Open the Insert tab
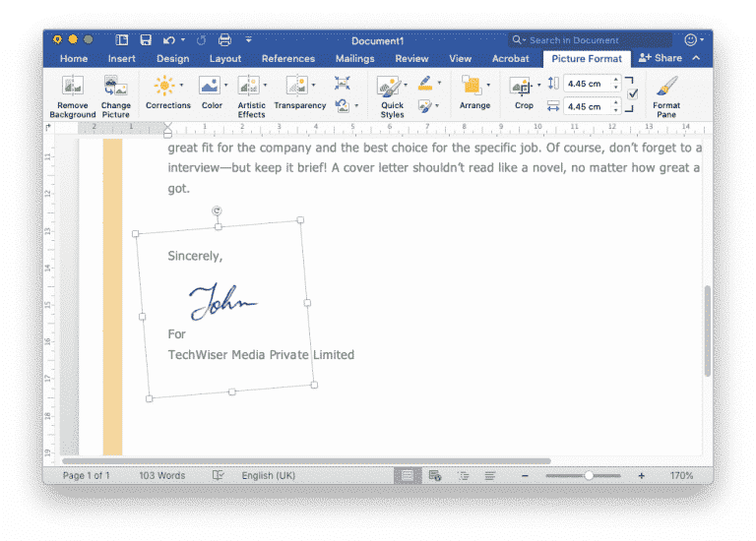 click(x=121, y=58)
